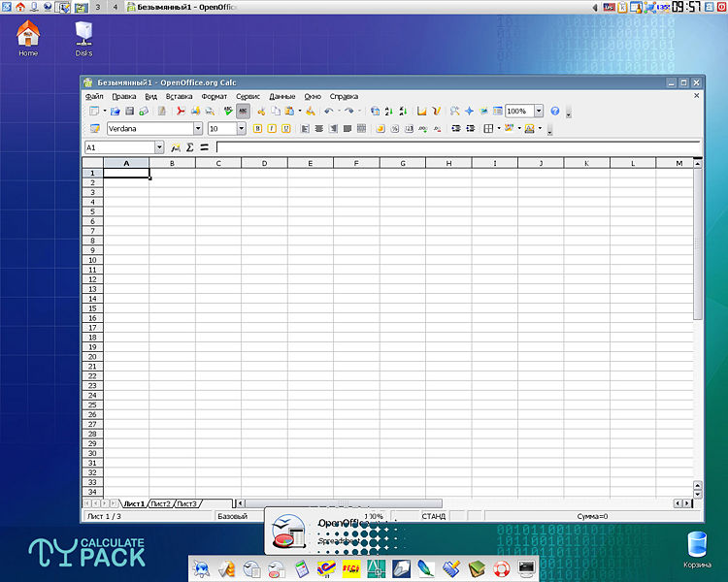Select column D header

tap(264, 163)
